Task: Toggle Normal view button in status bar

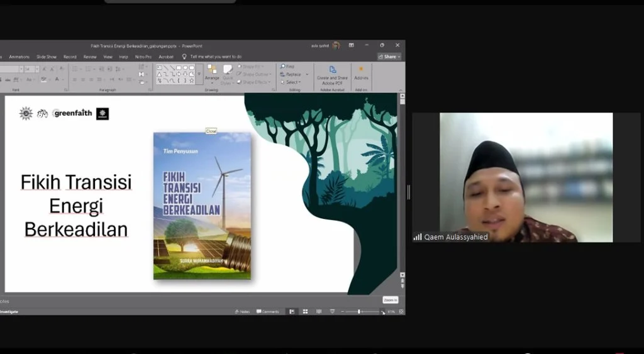Action: point(291,311)
